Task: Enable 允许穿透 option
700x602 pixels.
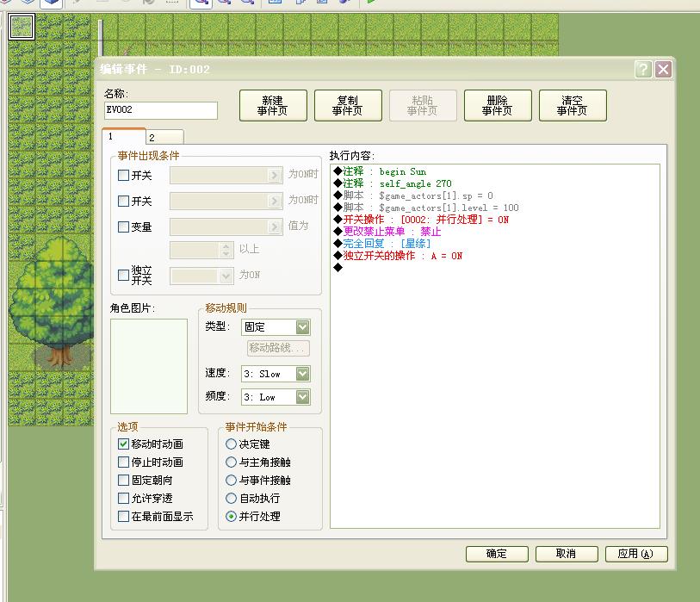Action: coord(124,498)
